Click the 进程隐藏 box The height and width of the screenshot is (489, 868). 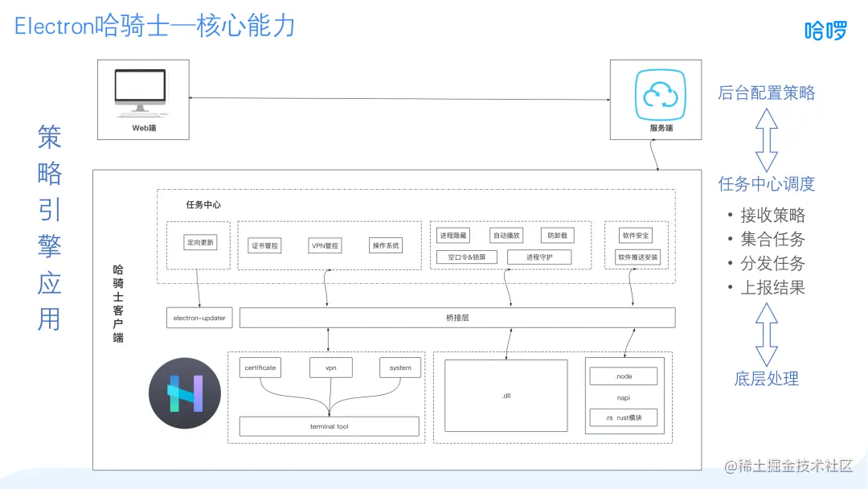(452, 236)
